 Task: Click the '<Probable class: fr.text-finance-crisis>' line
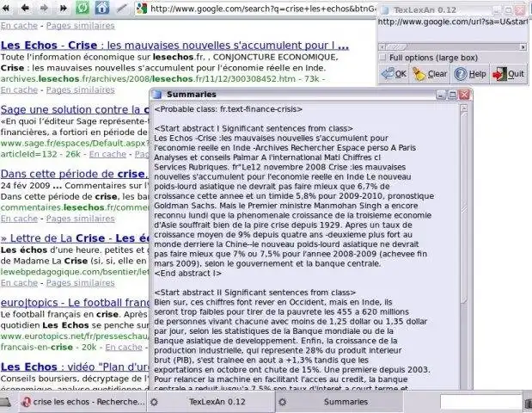(228, 109)
